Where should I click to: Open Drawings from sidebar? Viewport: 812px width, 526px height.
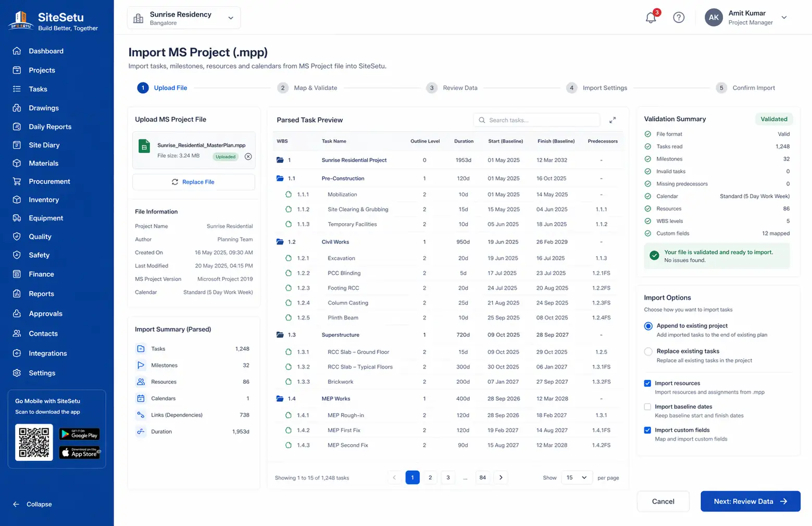pos(44,108)
